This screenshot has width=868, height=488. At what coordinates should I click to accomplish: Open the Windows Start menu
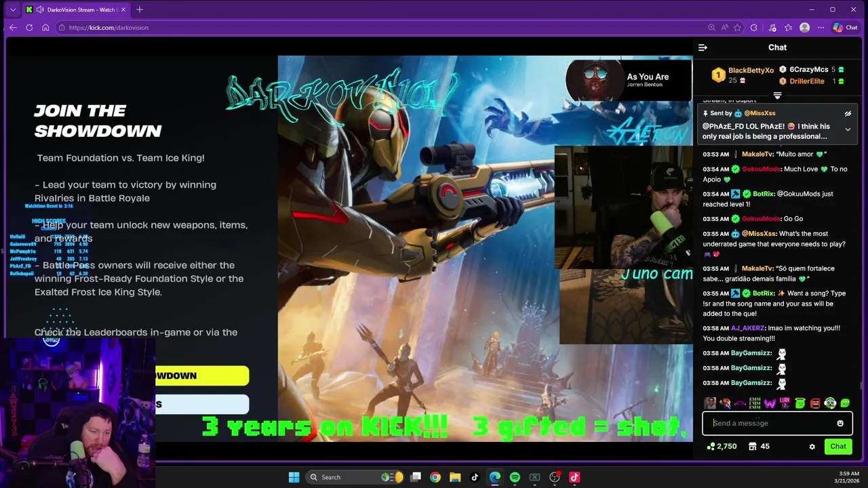pyautogui.click(x=294, y=477)
